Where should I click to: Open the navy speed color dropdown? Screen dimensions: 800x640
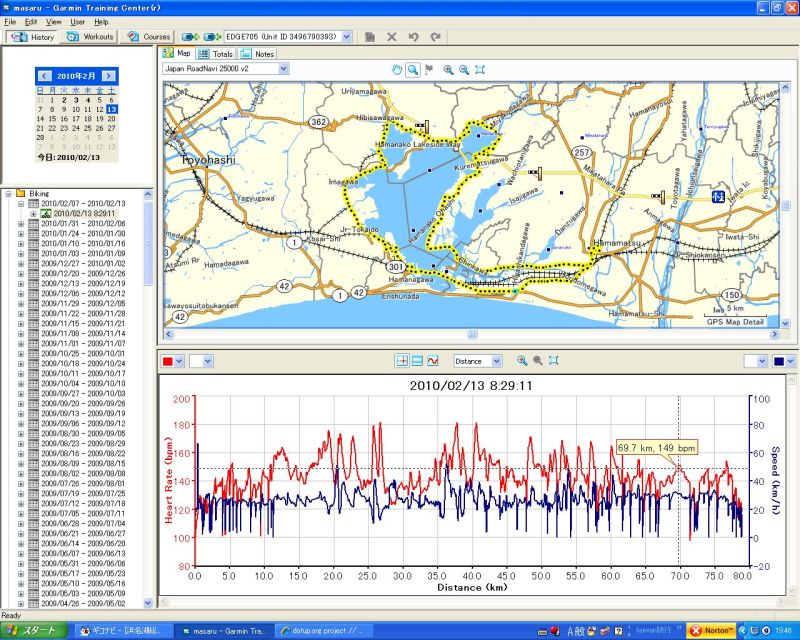[790, 361]
